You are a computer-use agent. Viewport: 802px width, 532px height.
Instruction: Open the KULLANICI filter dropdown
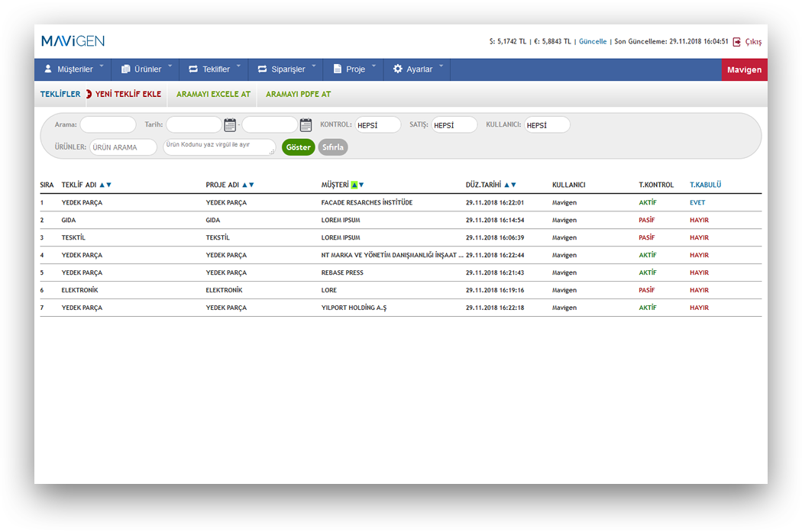pos(547,125)
